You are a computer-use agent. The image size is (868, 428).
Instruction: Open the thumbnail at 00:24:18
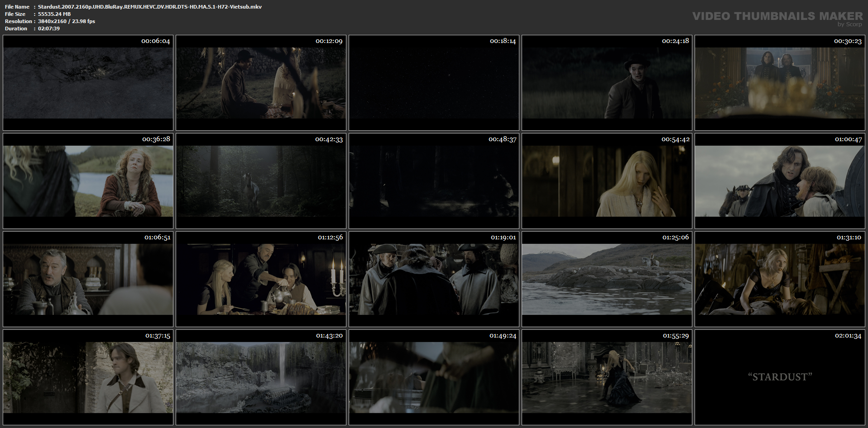(607, 83)
